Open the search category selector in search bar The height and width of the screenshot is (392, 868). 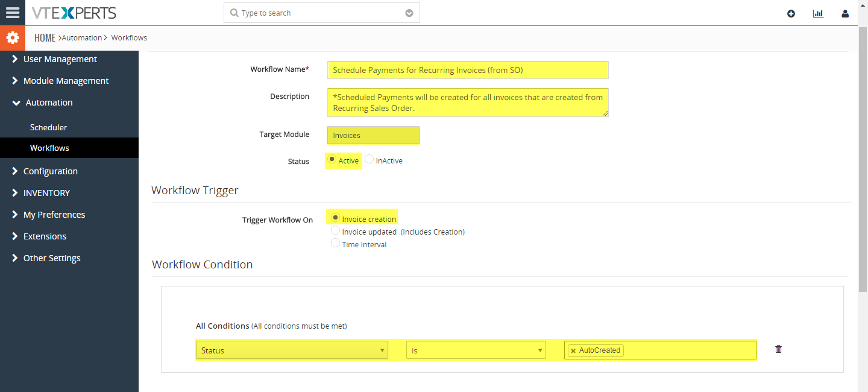point(409,12)
